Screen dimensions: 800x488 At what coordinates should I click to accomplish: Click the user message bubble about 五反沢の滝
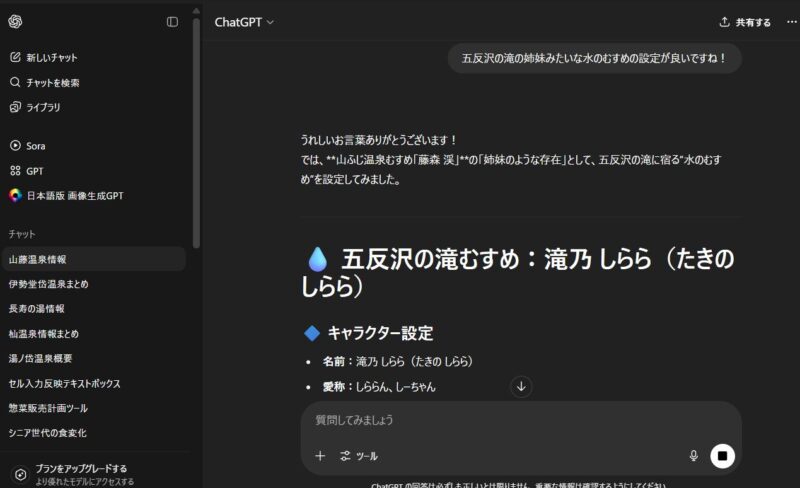click(x=594, y=58)
